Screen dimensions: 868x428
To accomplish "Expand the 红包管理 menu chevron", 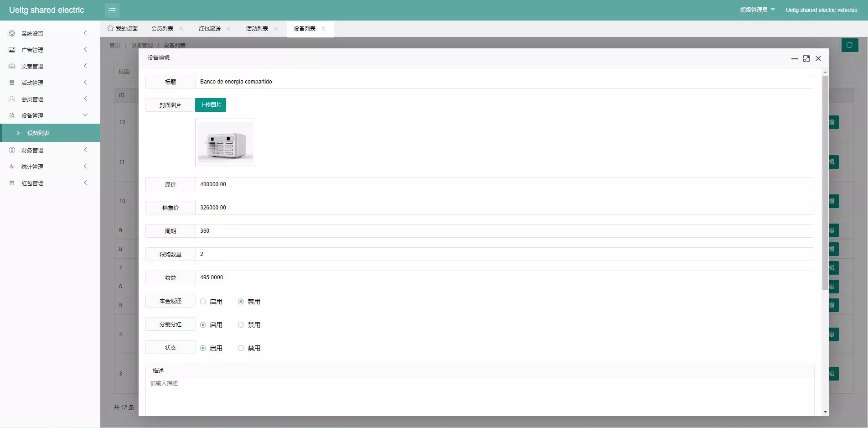I will pos(85,183).
